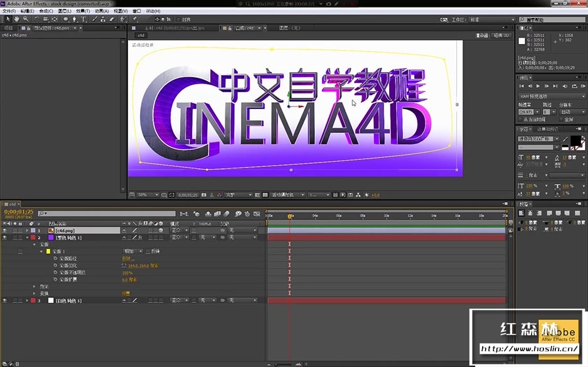Jump to last frame in Preview panel
The image size is (588, 367).
555,86
